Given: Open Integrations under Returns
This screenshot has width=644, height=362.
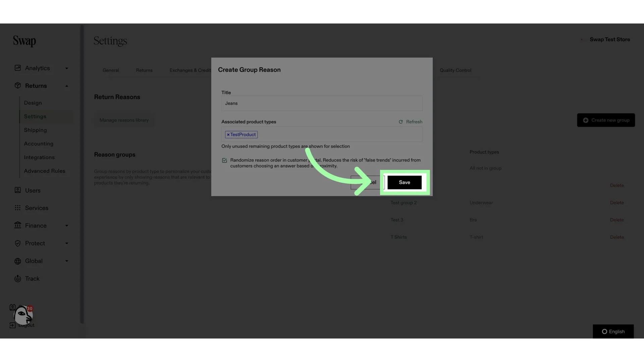Looking at the screenshot, I should click(39, 158).
